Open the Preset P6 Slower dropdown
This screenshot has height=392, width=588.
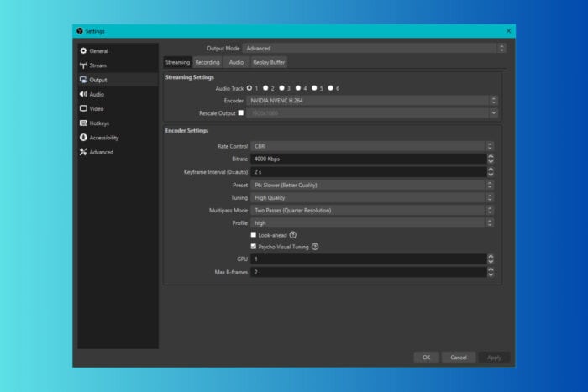(x=372, y=186)
